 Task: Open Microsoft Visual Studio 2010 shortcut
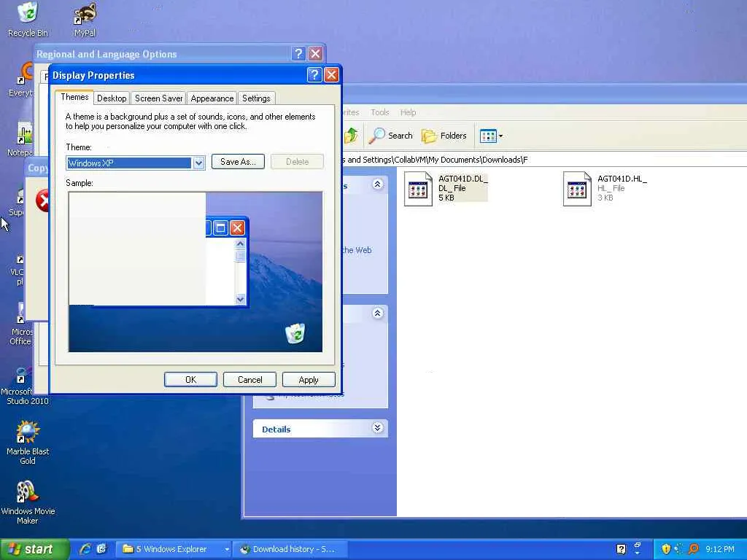(x=24, y=386)
